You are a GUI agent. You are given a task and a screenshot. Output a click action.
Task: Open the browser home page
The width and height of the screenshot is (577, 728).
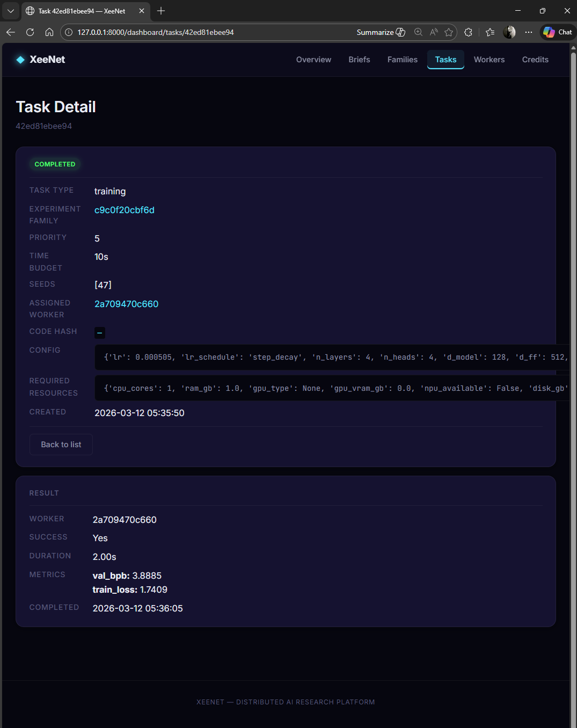[x=49, y=32]
